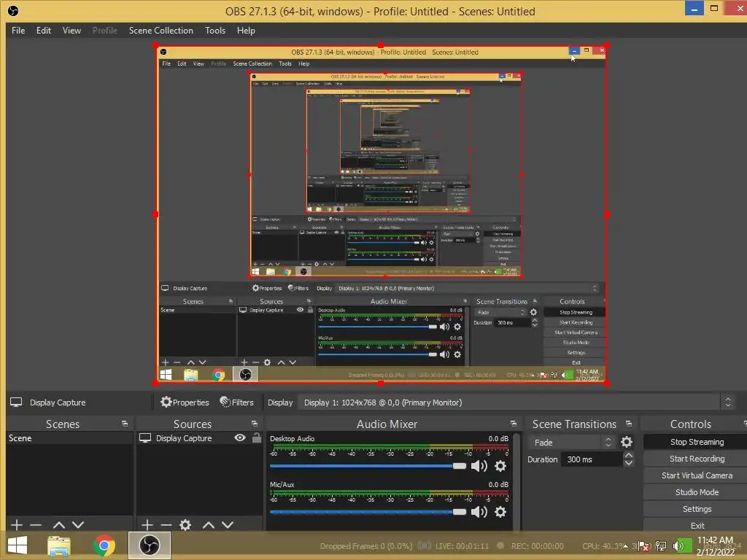This screenshot has height=560, width=747.
Task: Click Exit button in Controls
Action: (x=697, y=526)
